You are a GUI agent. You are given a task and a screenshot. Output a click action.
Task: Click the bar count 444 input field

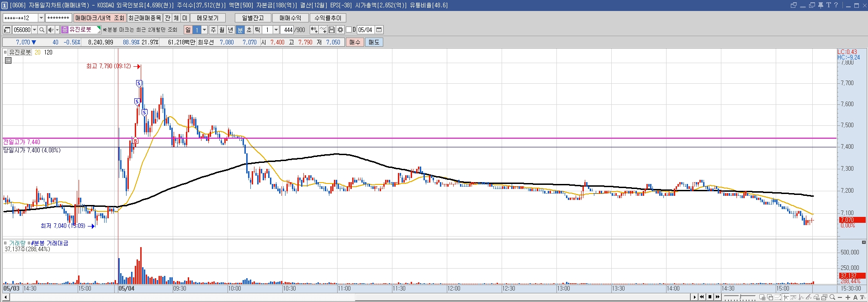click(287, 30)
